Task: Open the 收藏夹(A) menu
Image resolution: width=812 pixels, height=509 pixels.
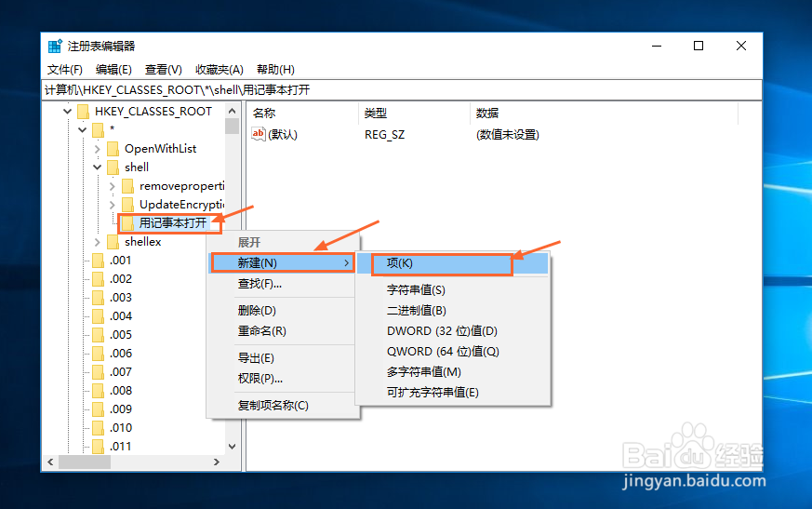Action: click(x=220, y=70)
